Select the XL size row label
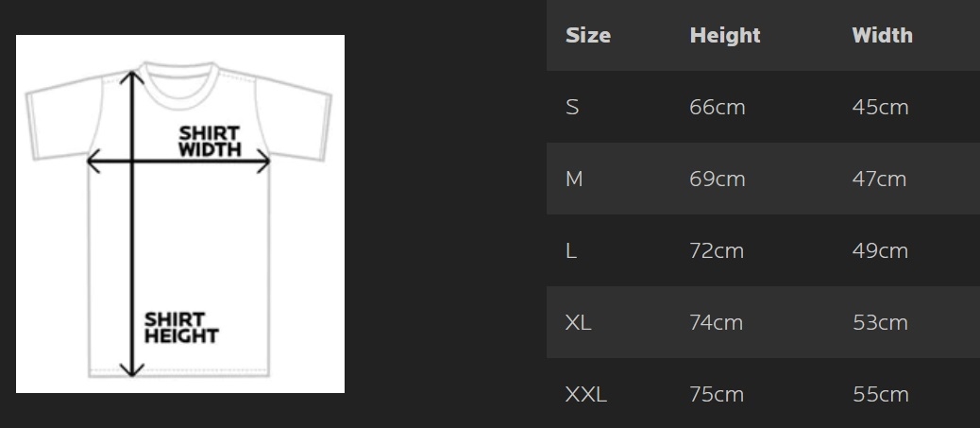980x428 pixels. pos(578,323)
